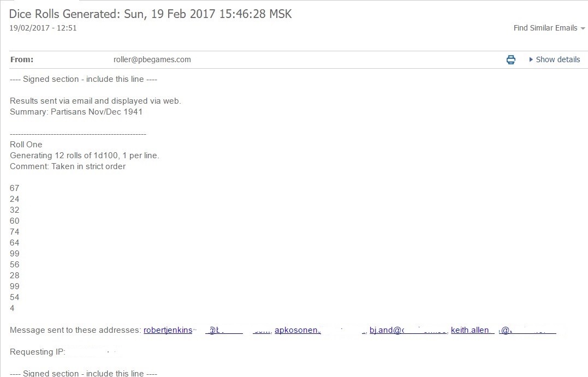The image size is (588, 377).
Task: Click the Show details triangle arrow
Action: click(531, 59)
